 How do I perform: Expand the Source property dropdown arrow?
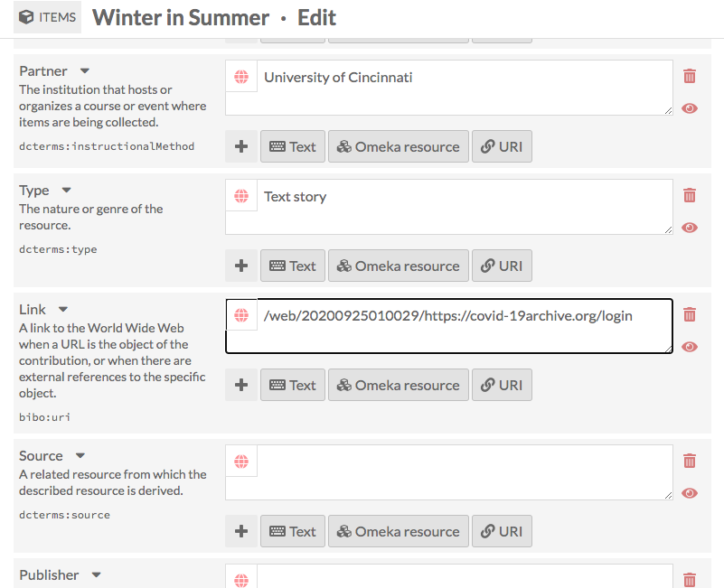80,455
